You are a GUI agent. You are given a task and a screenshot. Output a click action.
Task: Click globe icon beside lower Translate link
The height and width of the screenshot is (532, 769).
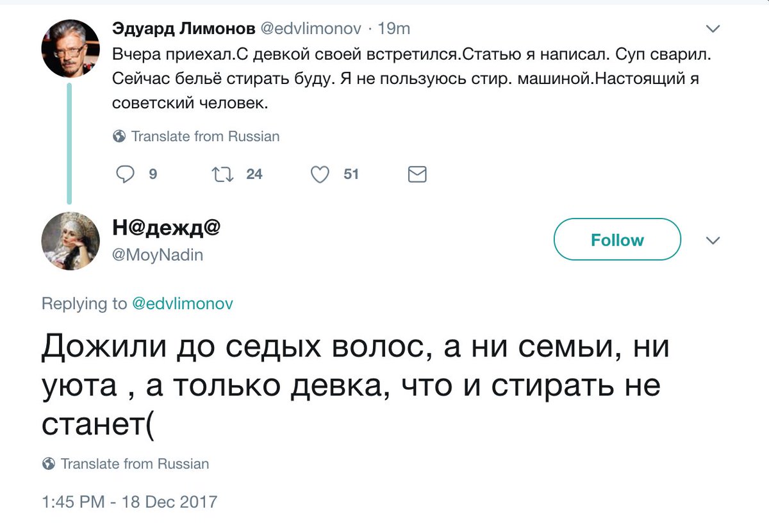pyautogui.click(x=48, y=464)
